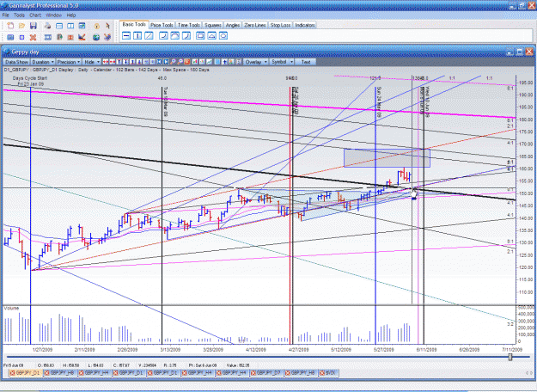The height and width of the screenshot is (392, 537).
Task: Switch to the Zero Lines tab
Action: [255, 25]
